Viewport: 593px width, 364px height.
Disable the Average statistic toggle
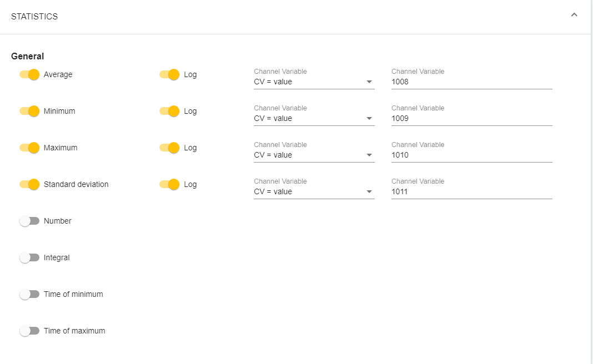pyautogui.click(x=29, y=74)
